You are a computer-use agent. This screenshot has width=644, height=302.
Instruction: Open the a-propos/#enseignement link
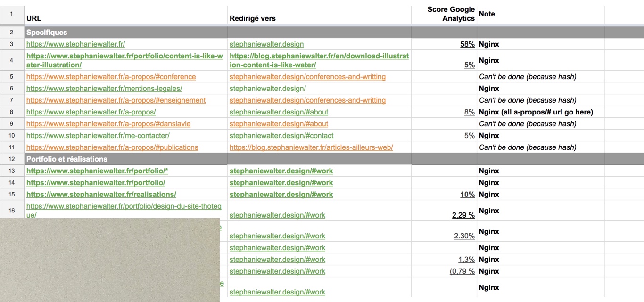[116, 100]
